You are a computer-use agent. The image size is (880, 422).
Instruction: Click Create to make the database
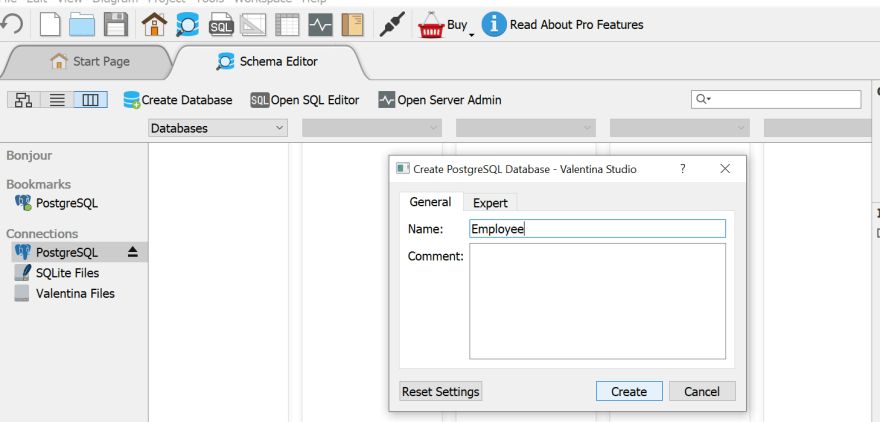tap(629, 391)
